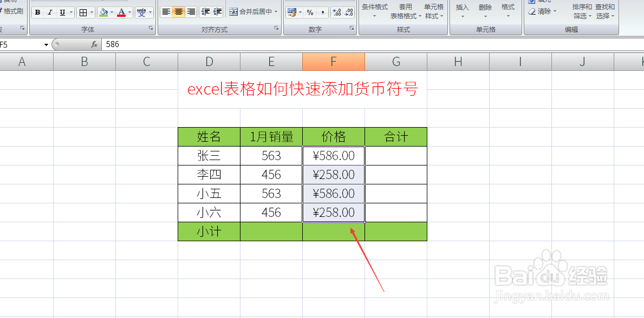Screen dimensions: 644x318
Task: Select ¥586.00 in 小五 row
Action: tap(334, 193)
